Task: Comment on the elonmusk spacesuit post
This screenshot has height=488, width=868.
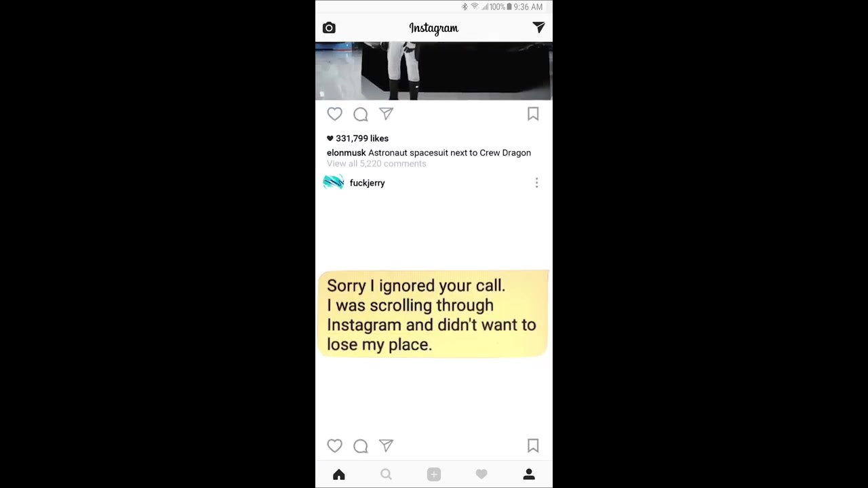Action: coord(360,114)
